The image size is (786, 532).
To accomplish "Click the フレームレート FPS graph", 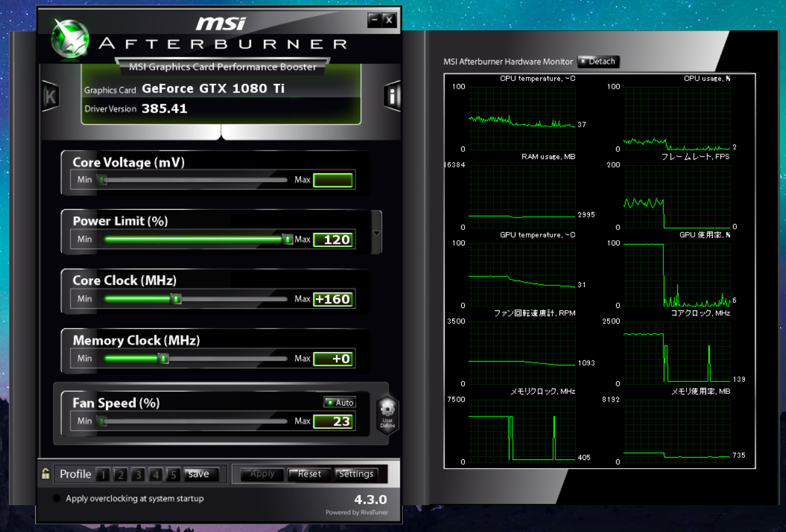I will point(677,196).
